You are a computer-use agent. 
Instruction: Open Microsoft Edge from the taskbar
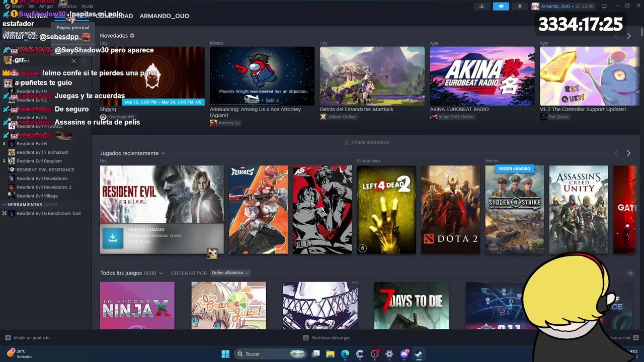click(x=345, y=354)
